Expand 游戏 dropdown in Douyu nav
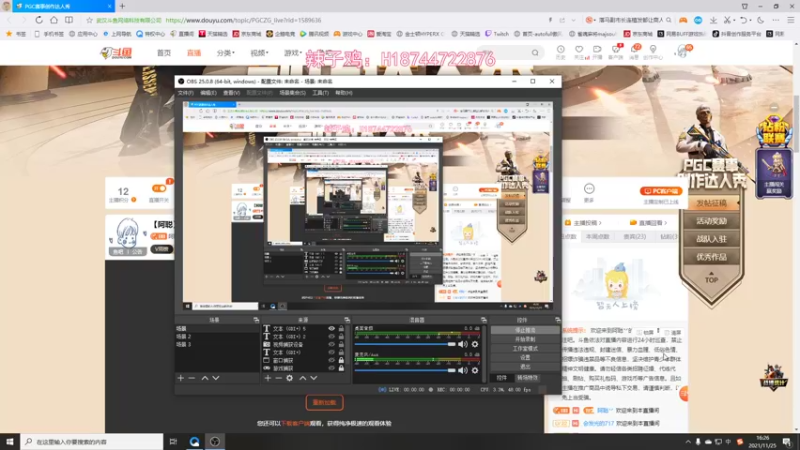This screenshot has height=450, width=800. click(293, 53)
